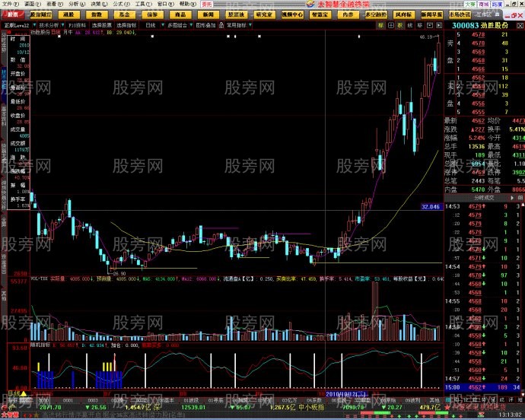Select the 股票 red tab
Viewport: 525px width, 420px height.
[x=13, y=14]
